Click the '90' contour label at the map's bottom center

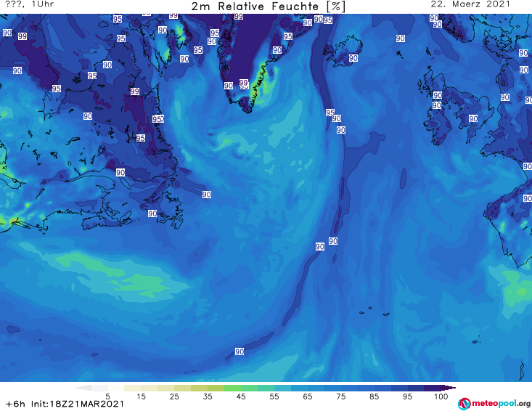[240, 351]
